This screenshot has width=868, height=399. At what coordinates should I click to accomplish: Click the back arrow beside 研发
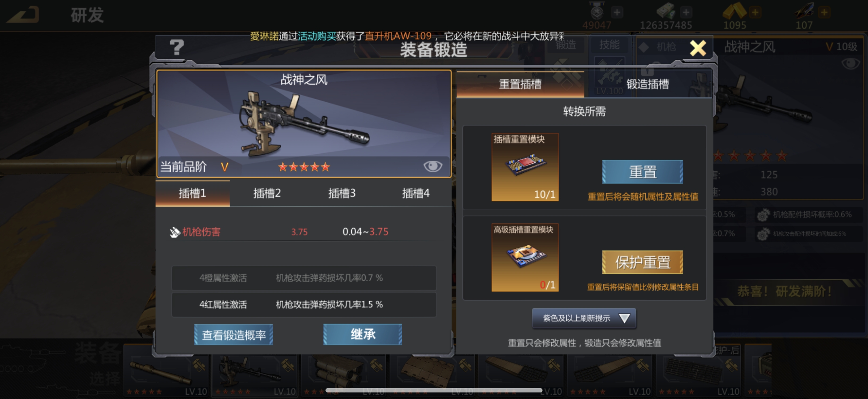coord(23,14)
